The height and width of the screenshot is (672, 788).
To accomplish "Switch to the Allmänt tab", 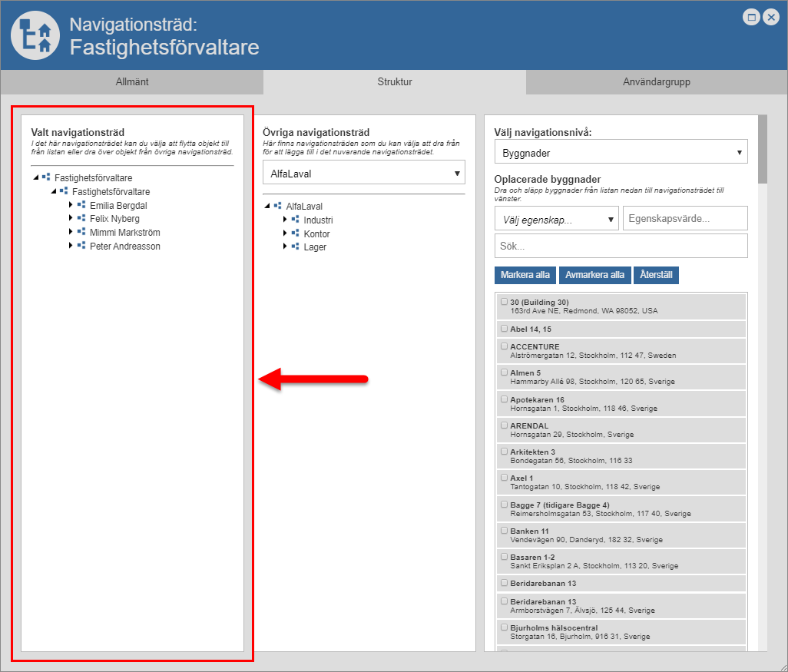I will coord(132,81).
